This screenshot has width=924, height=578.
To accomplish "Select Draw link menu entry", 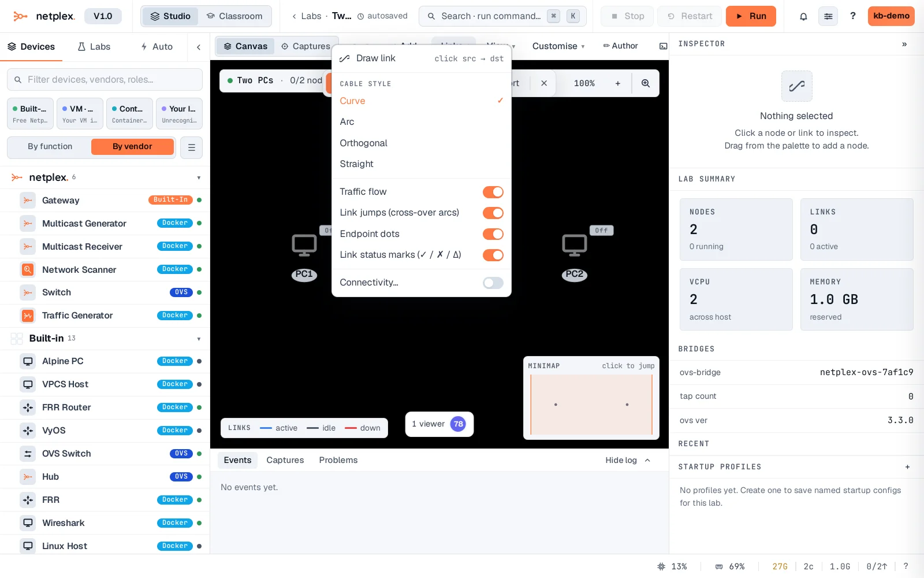I will [x=422, y=58].
